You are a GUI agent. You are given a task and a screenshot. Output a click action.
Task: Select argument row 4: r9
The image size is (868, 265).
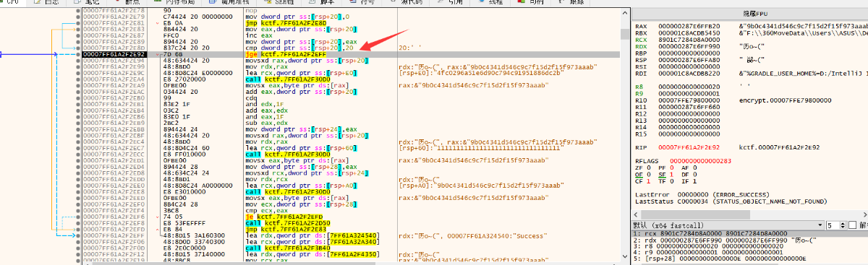750,253
